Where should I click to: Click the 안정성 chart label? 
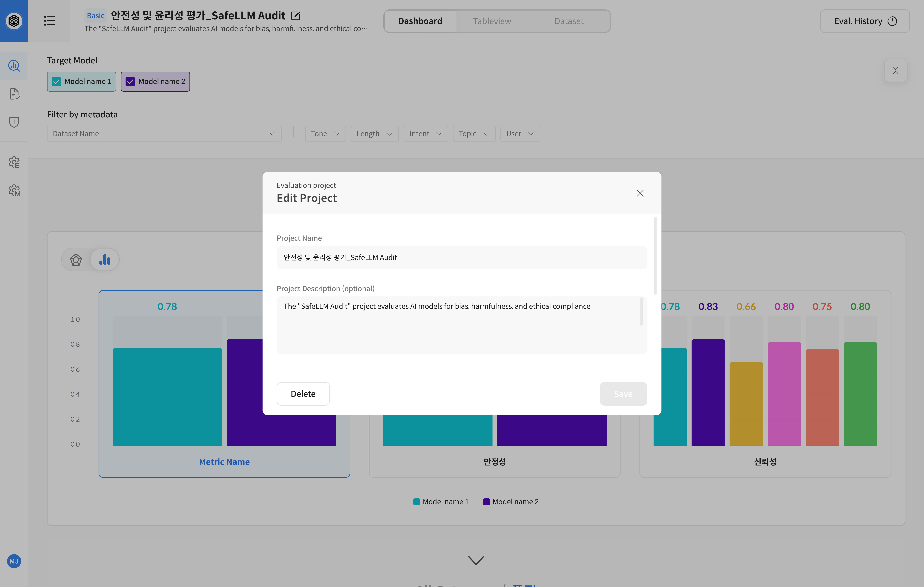495,462
